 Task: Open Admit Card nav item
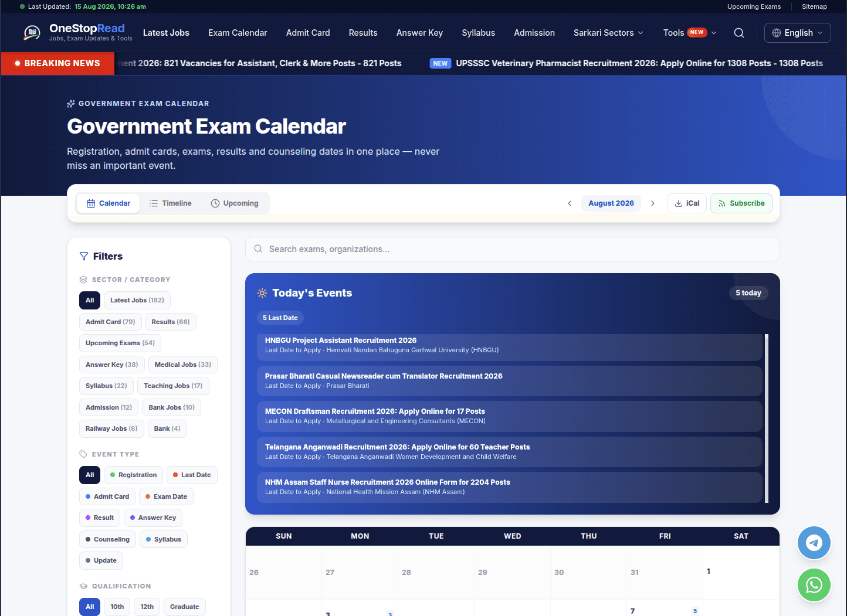(x=308, y=33)
